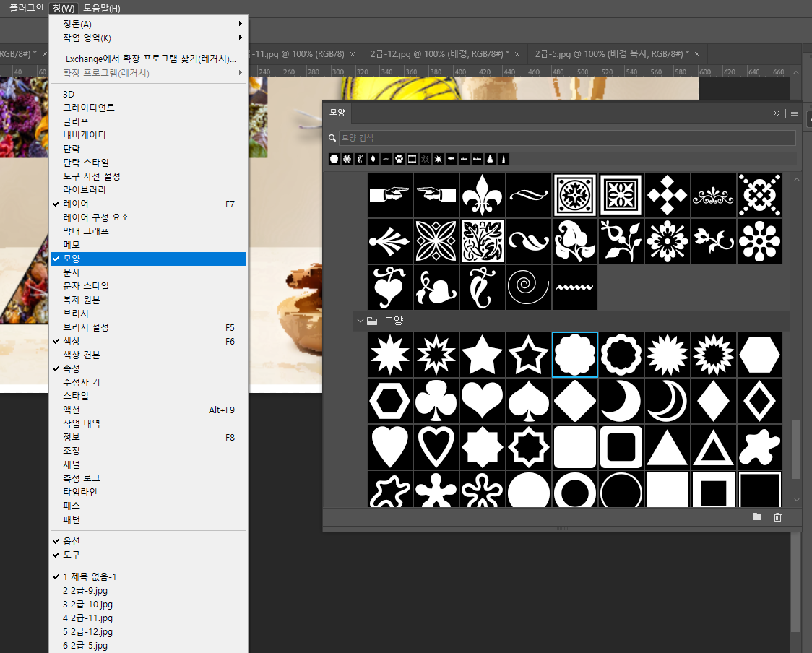Select the tree recent shape icon
This screenshot has height=653, width=812.
[x=490, y=159]
